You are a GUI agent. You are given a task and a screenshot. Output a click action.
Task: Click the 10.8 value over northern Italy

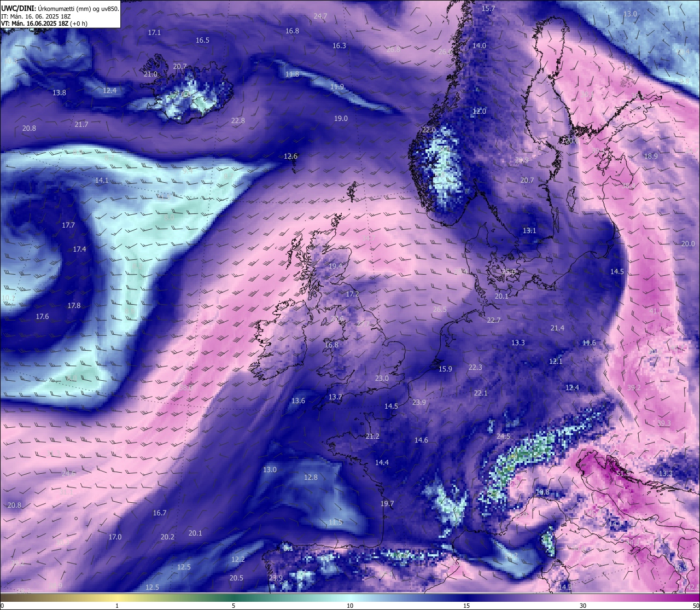tap(542, 492)
